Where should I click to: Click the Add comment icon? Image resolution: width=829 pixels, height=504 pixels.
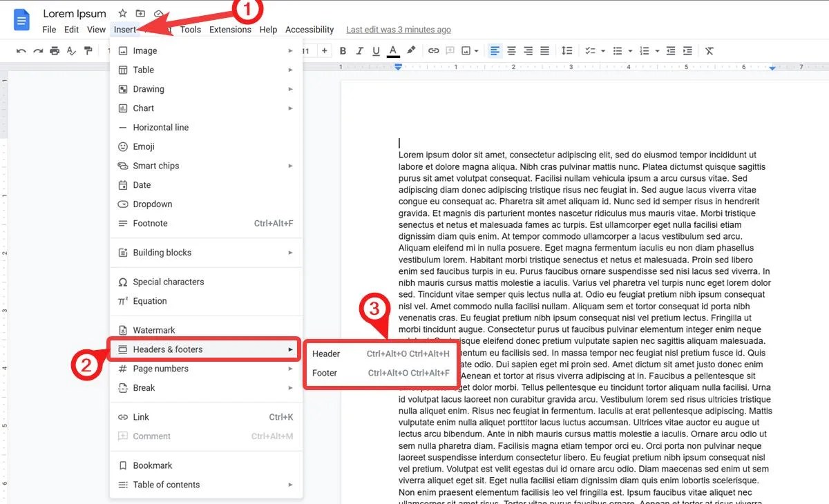pyautogui.click(x=451, y=50)
